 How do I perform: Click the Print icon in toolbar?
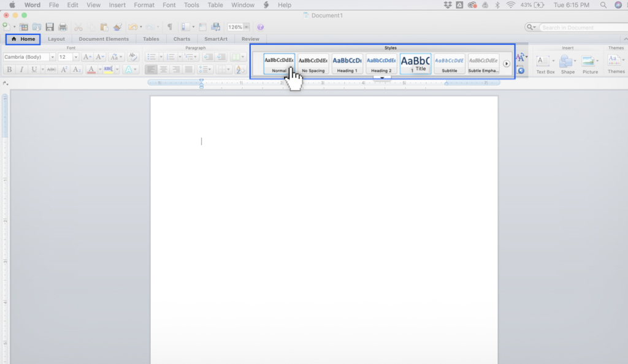62,27
